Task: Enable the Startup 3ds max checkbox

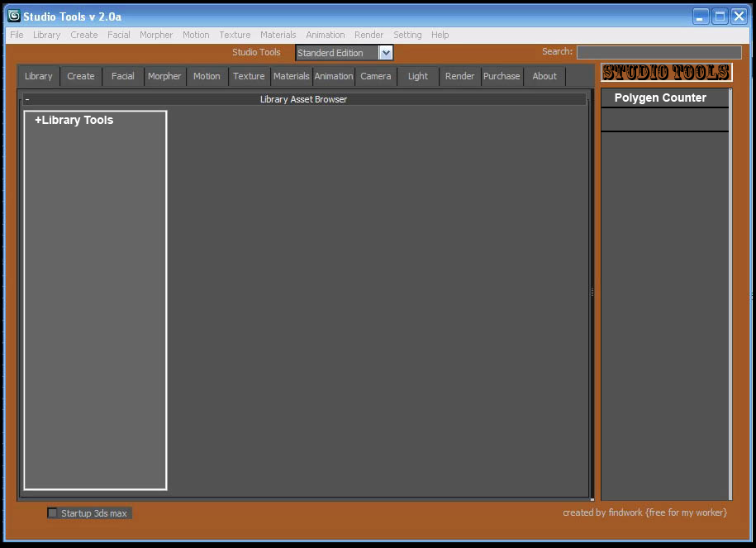Action: [52, 512]
